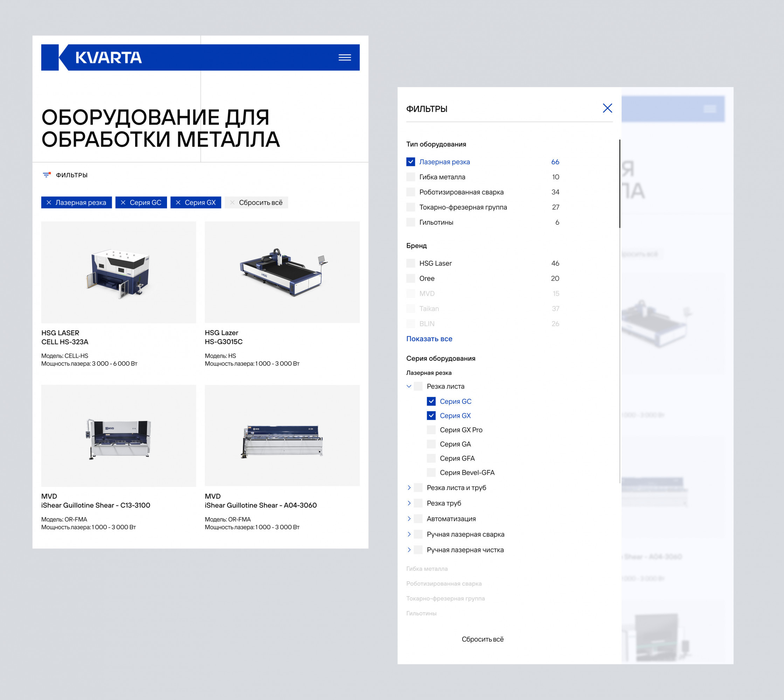Click the Показать все brands link
This screenshot has width=784, height=700.
[x=429, y=339]
